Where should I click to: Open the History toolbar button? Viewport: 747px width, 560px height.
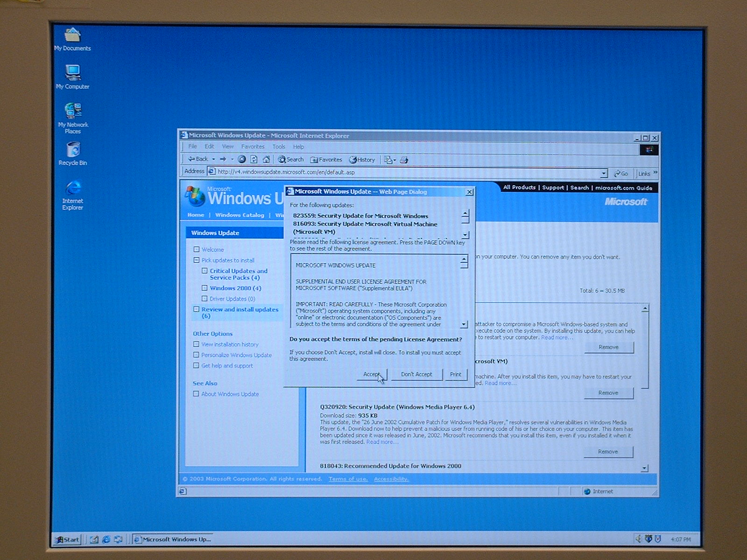[x=362, y=160]
